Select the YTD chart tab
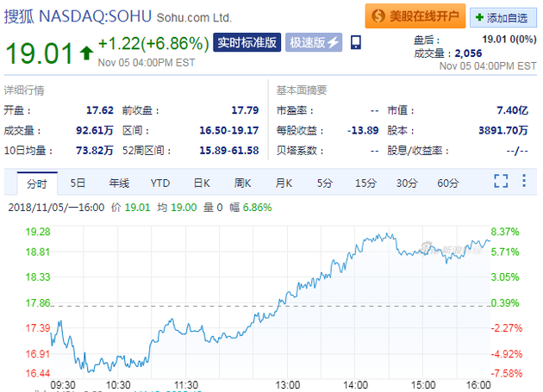 tap(160, 183)
